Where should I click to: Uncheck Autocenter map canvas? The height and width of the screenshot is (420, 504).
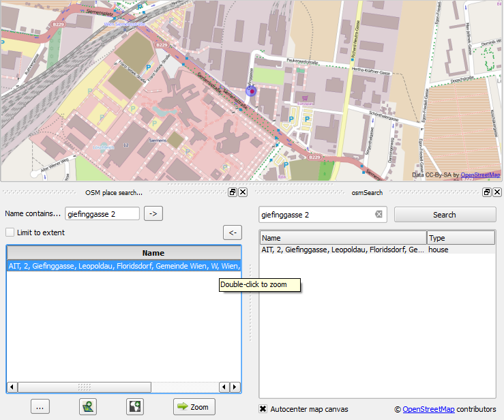(263, 409)
